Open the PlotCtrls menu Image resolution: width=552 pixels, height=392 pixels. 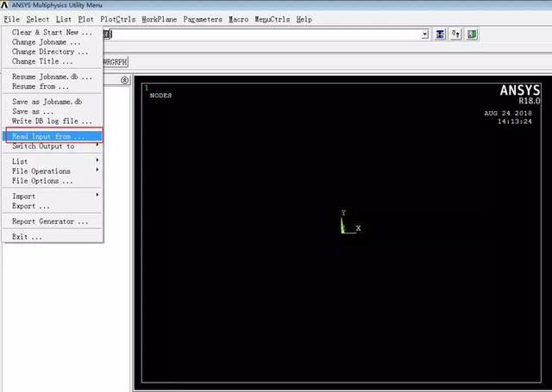[117, 19]
